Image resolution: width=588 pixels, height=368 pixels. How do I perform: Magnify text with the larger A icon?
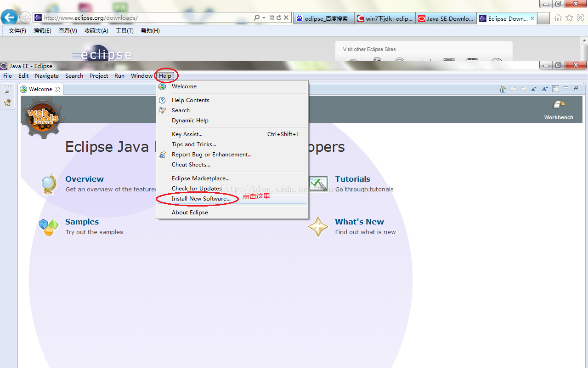(x=544, y=89)
